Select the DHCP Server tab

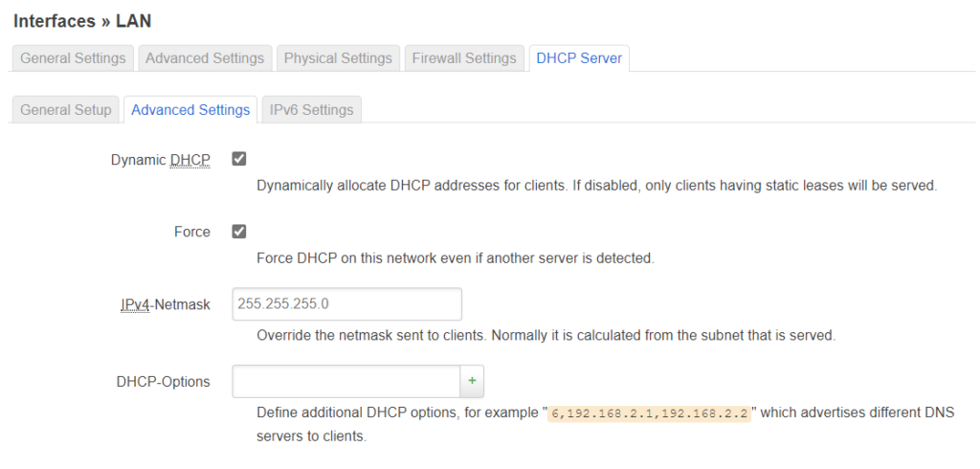[x=579, y=58]
